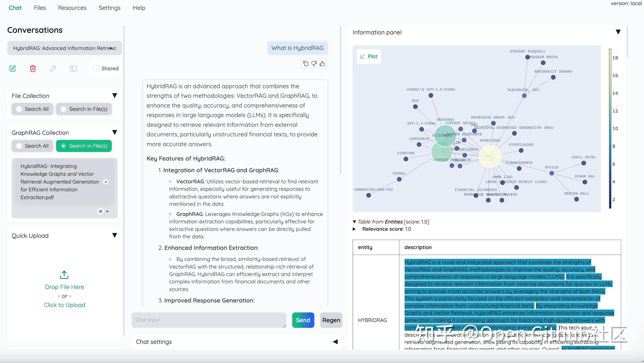Click the OPENAI'S GPT-3.5-TURBO graph node
Screen dimensions: 644x363
point(431,95)
